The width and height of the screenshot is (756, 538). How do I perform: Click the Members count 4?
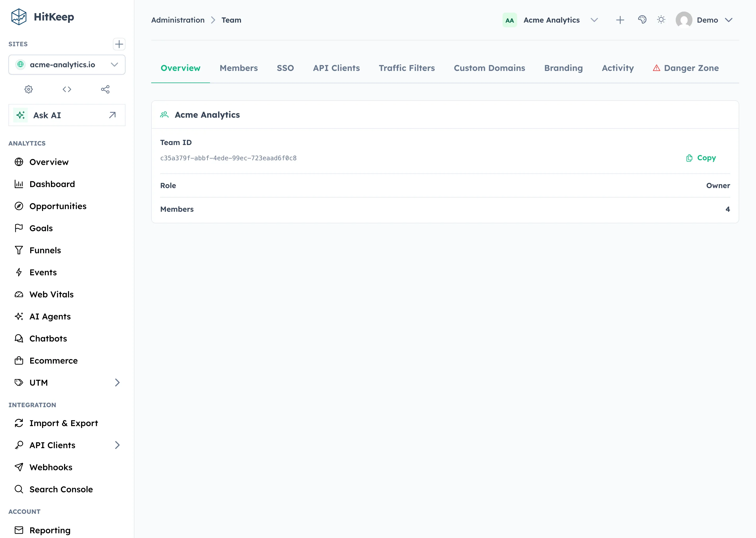point(728,209)
